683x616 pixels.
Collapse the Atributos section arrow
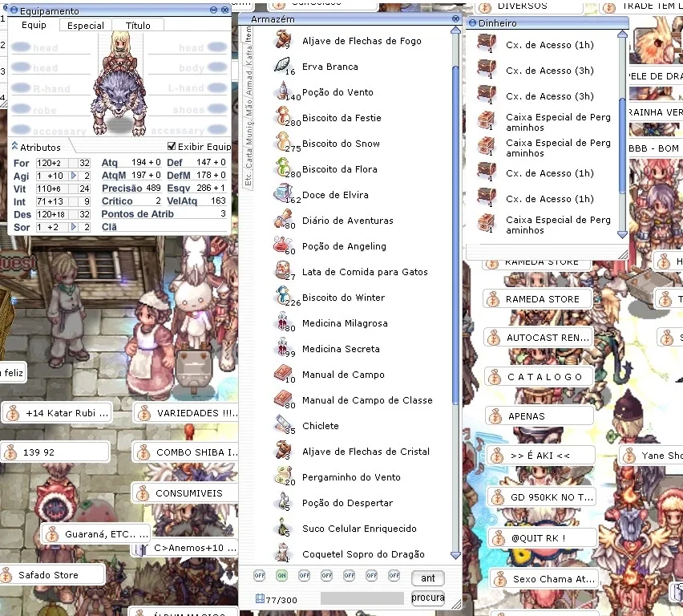click(14, 146)
